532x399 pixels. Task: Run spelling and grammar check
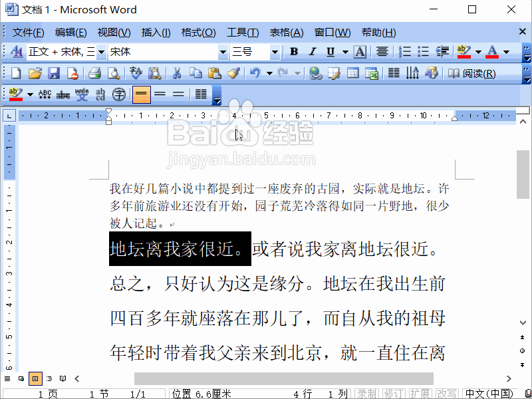pos(136,73)
